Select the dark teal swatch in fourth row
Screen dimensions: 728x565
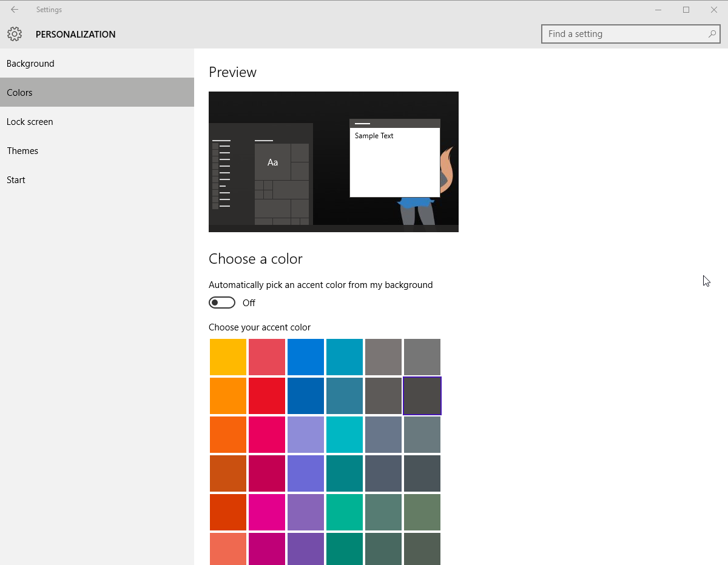[345, 473]
